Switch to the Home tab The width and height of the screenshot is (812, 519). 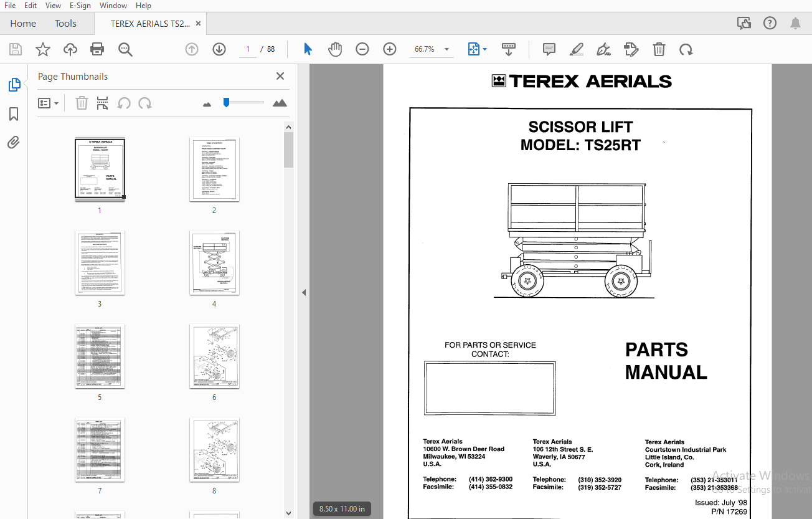(x=23, y=24)
